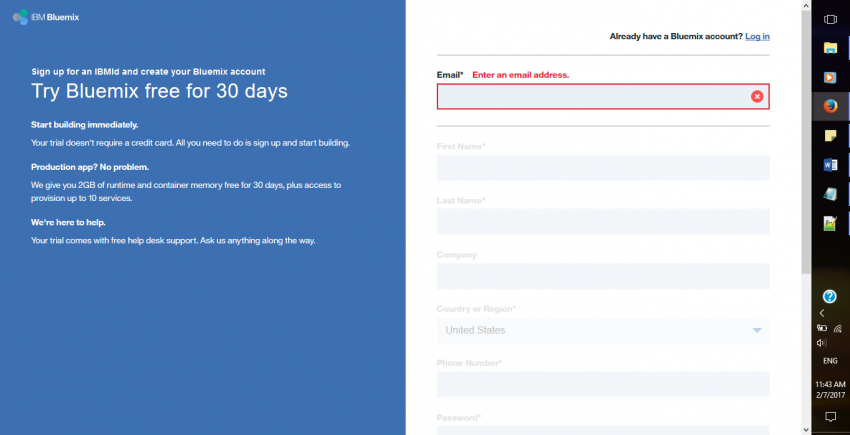
Task: Open the clock showing 11:43 AM
Action: click(829, 388)
